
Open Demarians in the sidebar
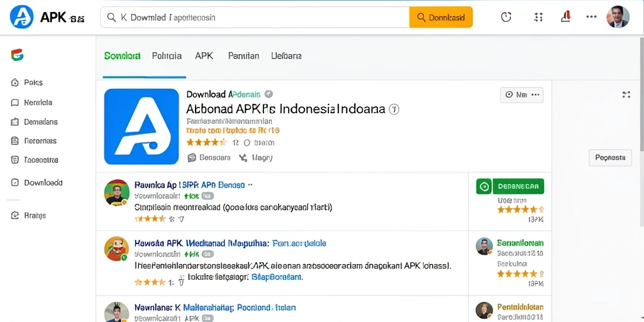pos(41,122)
